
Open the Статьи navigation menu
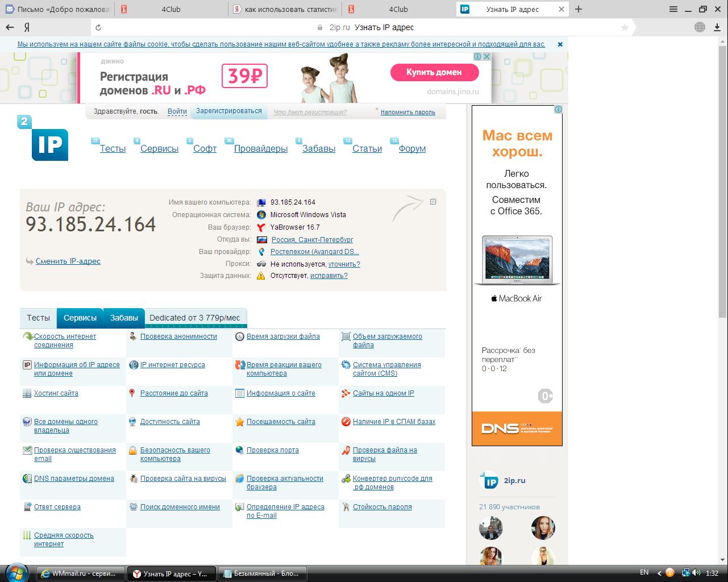click(x=367, y=148)
